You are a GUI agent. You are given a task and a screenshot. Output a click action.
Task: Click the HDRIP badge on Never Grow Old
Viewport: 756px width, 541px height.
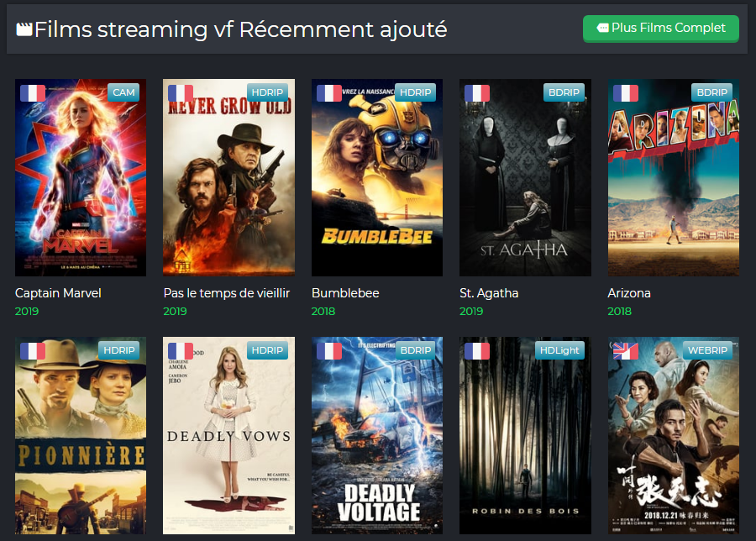267,92
